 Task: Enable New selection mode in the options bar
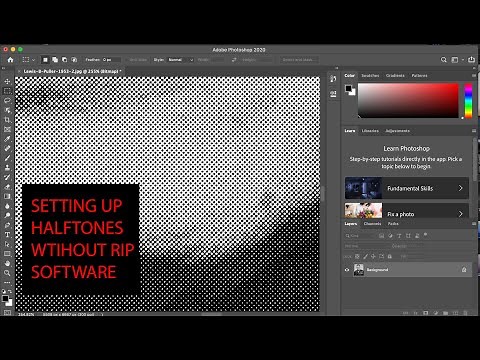click(x=45, y=60)
